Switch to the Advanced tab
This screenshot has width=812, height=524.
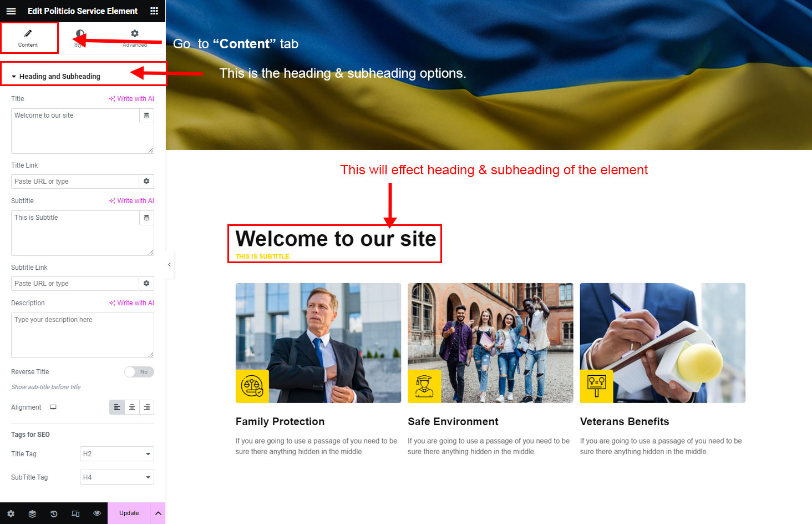coord(135,38)
